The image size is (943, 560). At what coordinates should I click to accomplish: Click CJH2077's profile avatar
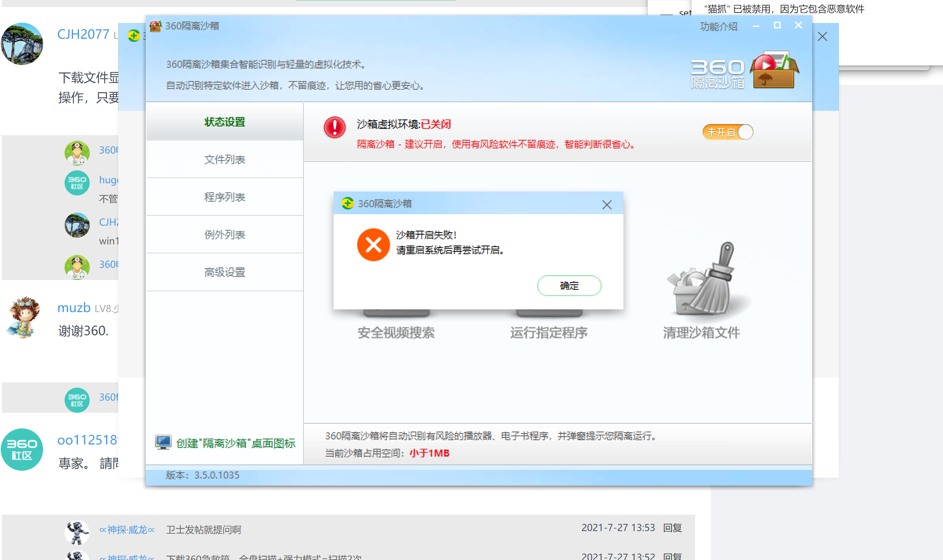click(x=22, y=44)
